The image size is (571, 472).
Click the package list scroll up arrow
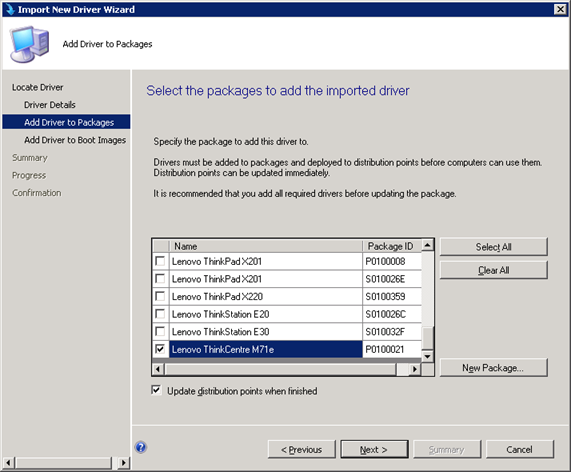tap(428, 245)
